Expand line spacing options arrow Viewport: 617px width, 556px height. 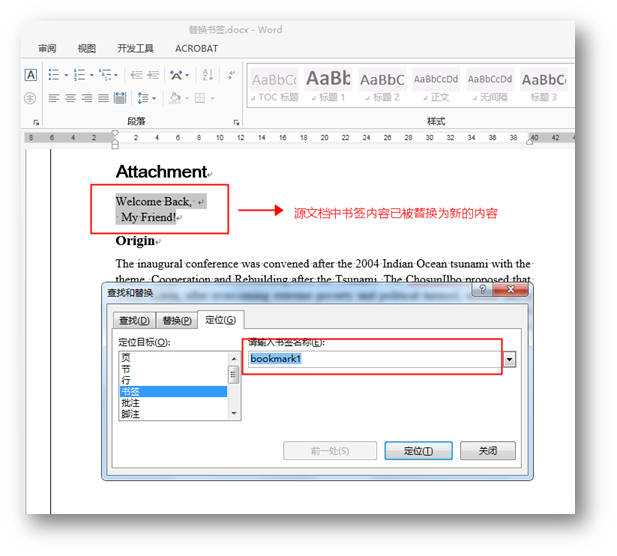(154, 98)
